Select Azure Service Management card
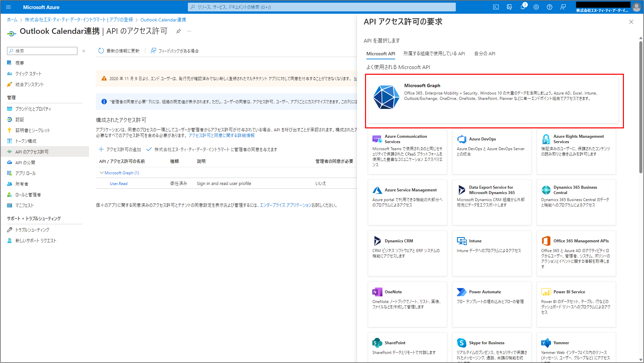The width and height of the screenshot is (644, 363). click(x=408, y=202)
